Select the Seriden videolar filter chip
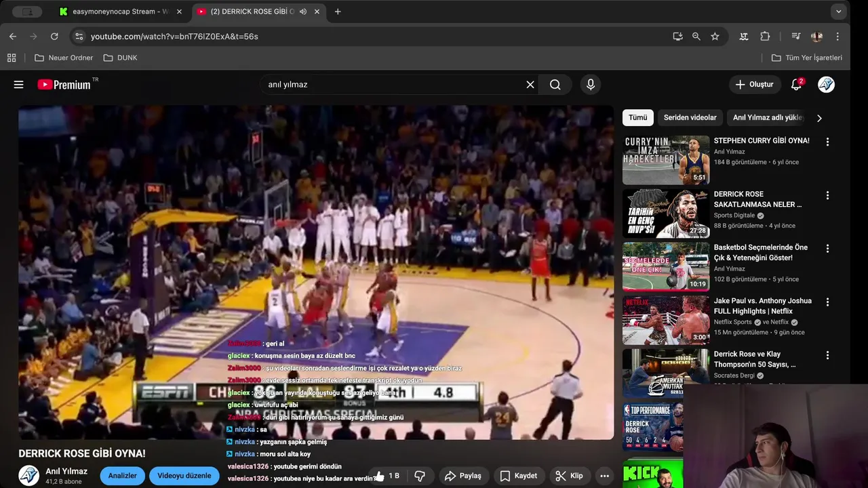This screenshot has height=488, width=868. (x=690, y=117)
